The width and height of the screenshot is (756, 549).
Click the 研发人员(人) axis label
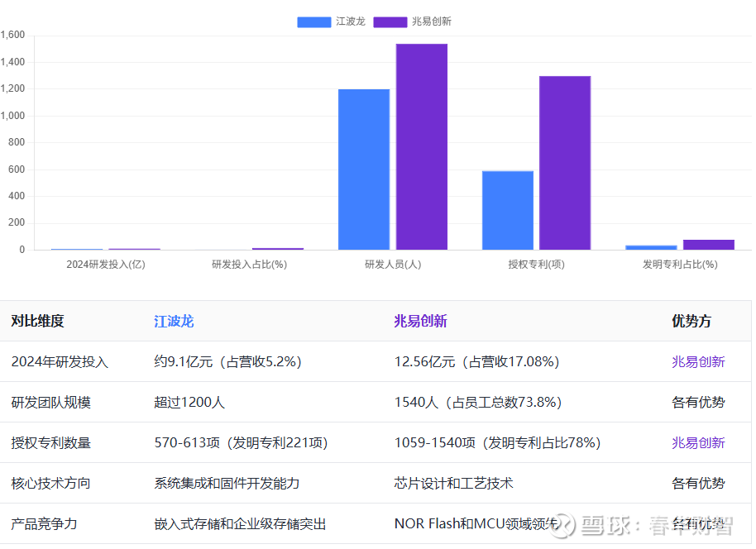coord(393,264)
